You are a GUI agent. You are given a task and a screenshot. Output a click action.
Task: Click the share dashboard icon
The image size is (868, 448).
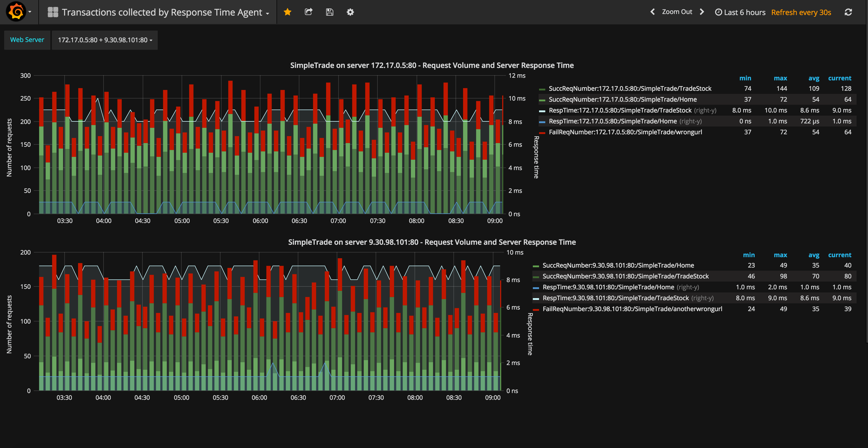(x=308, y=12)
